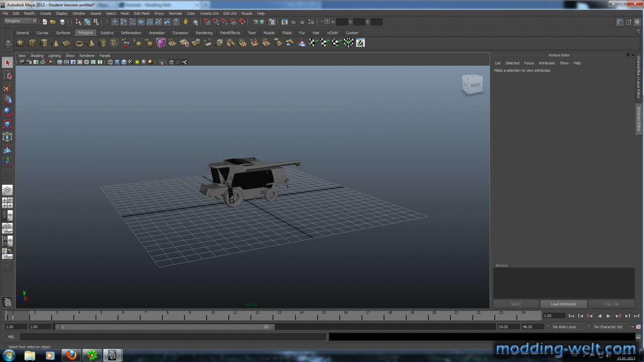The width and height of the screenshot is (644, 362).
Task: Click the Go to start of playback range button
Action: tap(571, 316)
